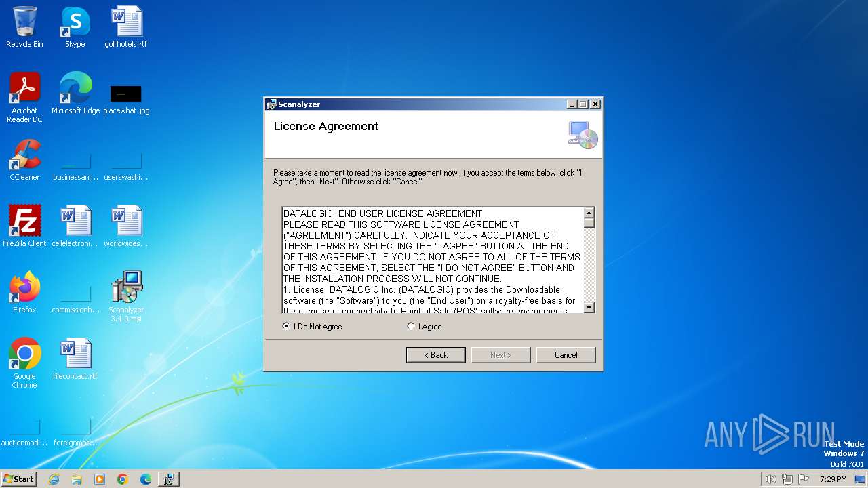Open Google Chrome desktop shortcut
Screen dimensions: 868x488
[24, 363]
